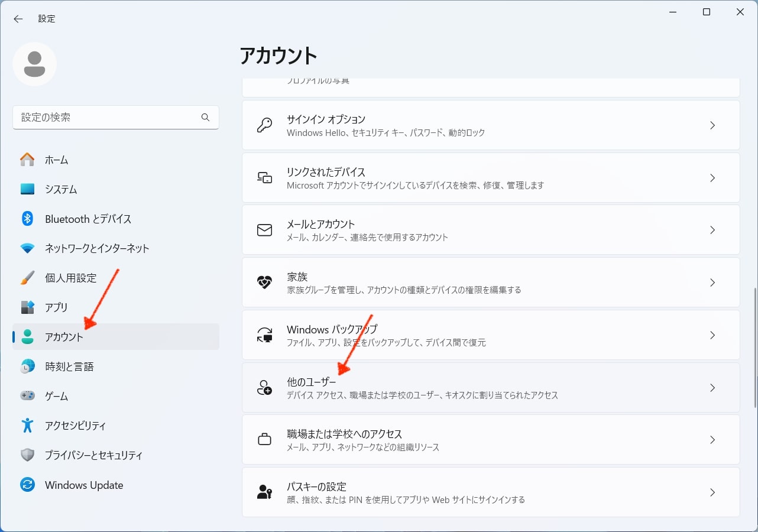Click the heart icon for 家族
758x532 pixels.
point(264,283)
